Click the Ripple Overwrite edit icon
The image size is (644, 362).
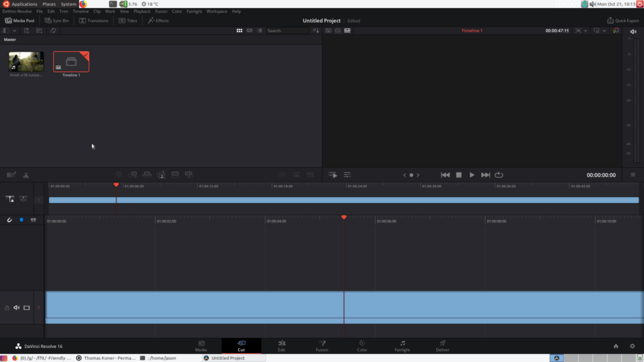pyautogui.click(x=147, y=174)
